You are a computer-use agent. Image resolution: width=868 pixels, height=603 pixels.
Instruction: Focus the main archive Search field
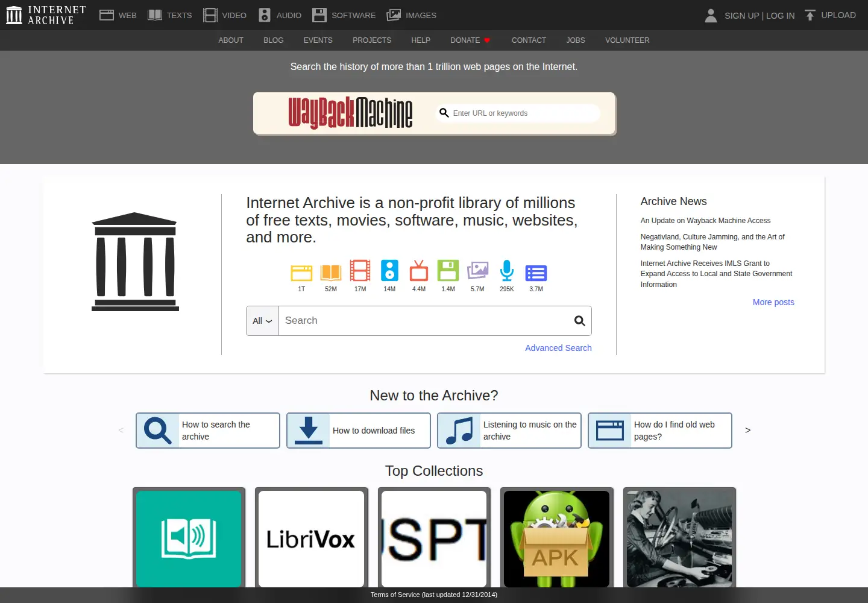pyautogui.click(x=424, y=321)
